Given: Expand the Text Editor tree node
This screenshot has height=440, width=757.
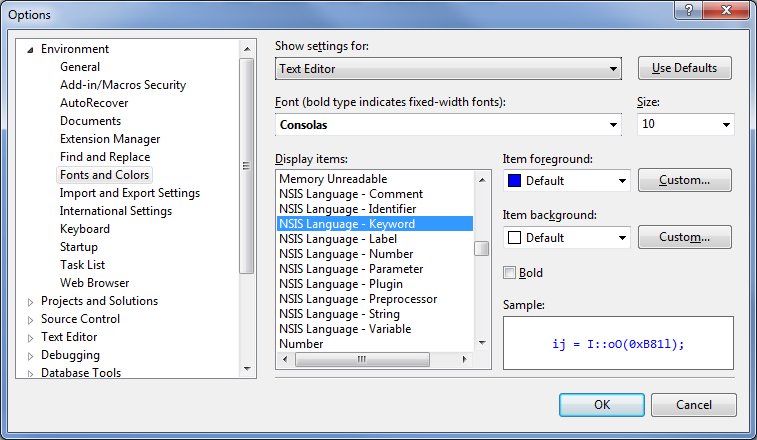Looking at the screenshot, I should point(30,338).
